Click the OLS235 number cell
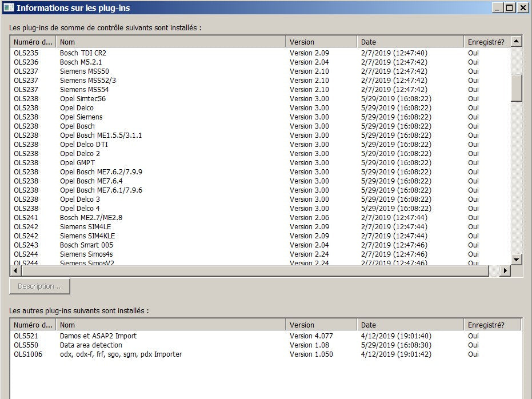The height and width of the screenshot is (399, 532). (26, 53)
